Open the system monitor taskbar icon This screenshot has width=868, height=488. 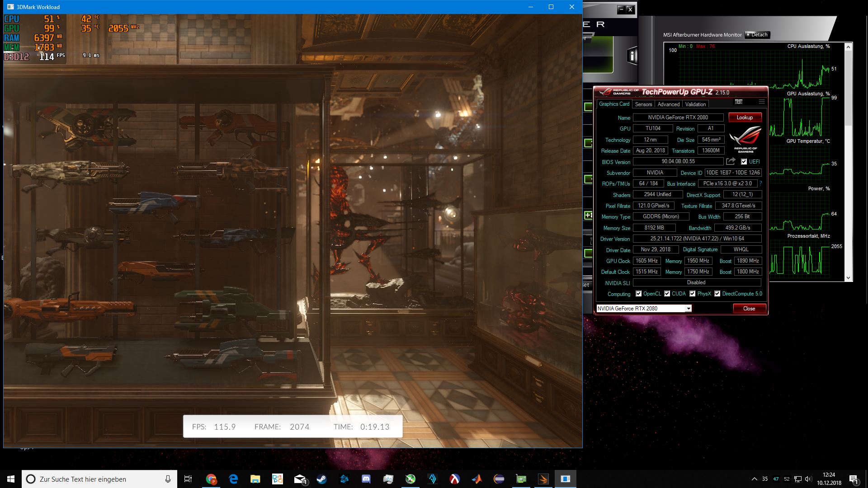pos(388,479)
